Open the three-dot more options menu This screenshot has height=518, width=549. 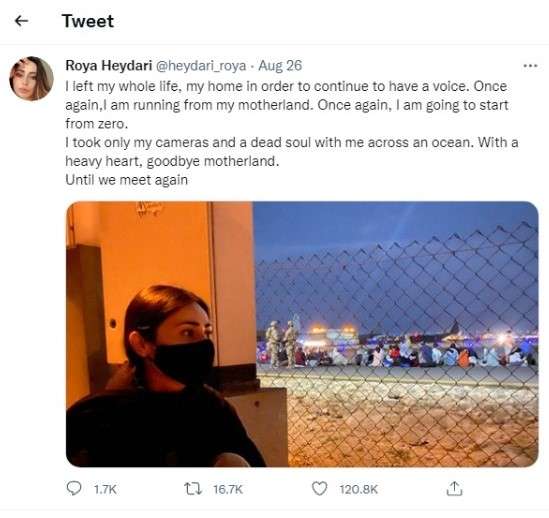(x=530, y=65)
